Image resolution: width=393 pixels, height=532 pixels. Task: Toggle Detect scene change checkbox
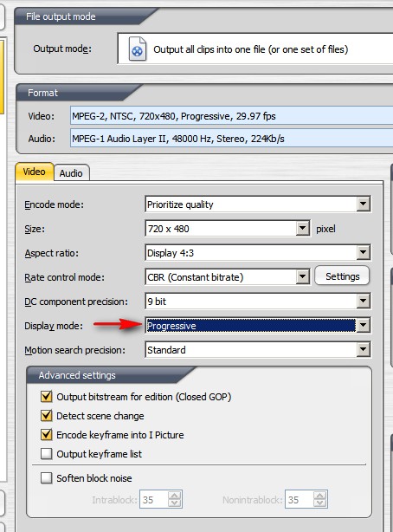pyautogui.click(x=47, y=416)
